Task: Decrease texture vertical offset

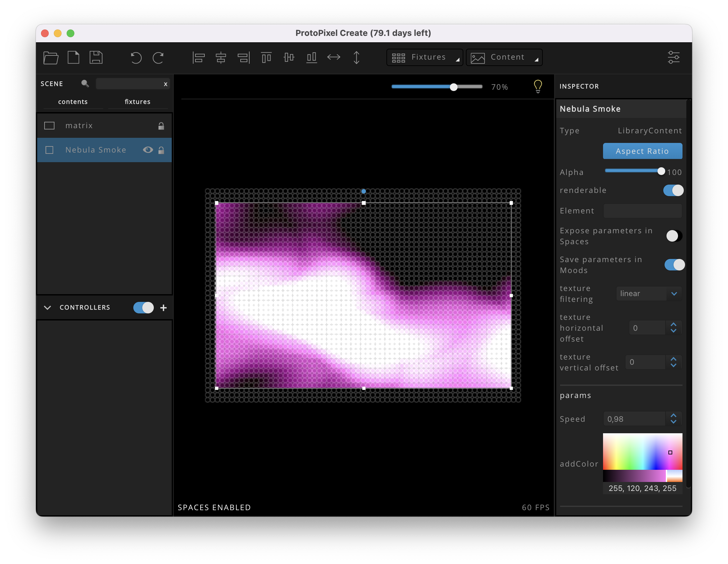Action: pos(673,365)
